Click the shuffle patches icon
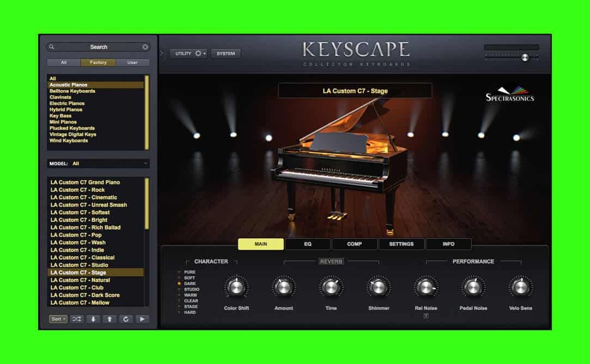The image size is (590, 364). pyautogui.click(x=76, y=319)
